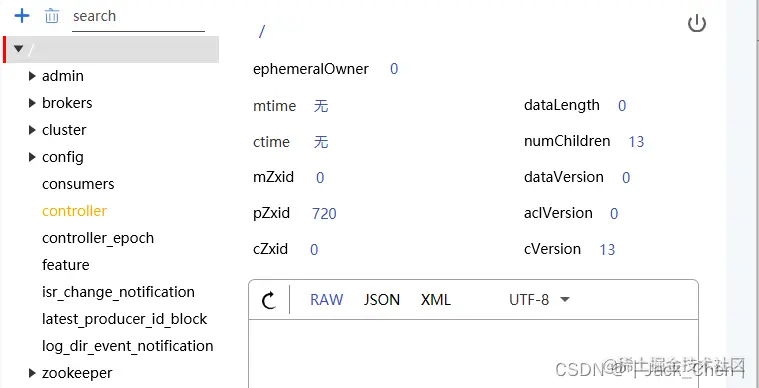Expand the config node arrow
Screen dimensions: 759x388
32,157
